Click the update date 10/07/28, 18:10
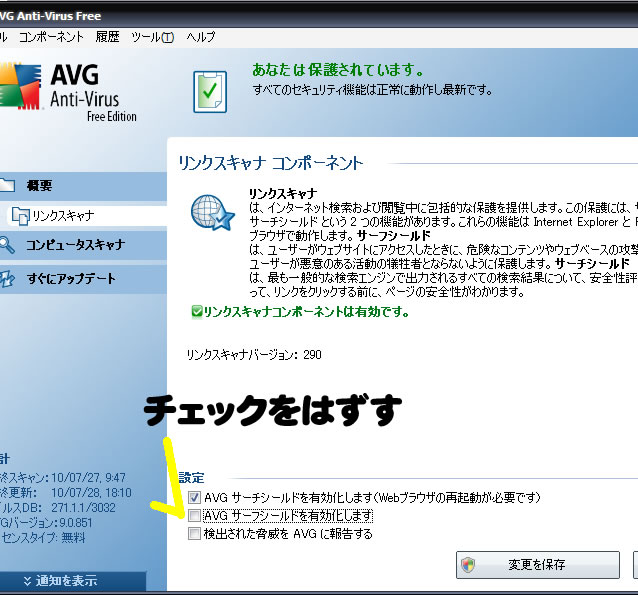The image size is (638, 595). pyautogui.click(x=91, y=493)
